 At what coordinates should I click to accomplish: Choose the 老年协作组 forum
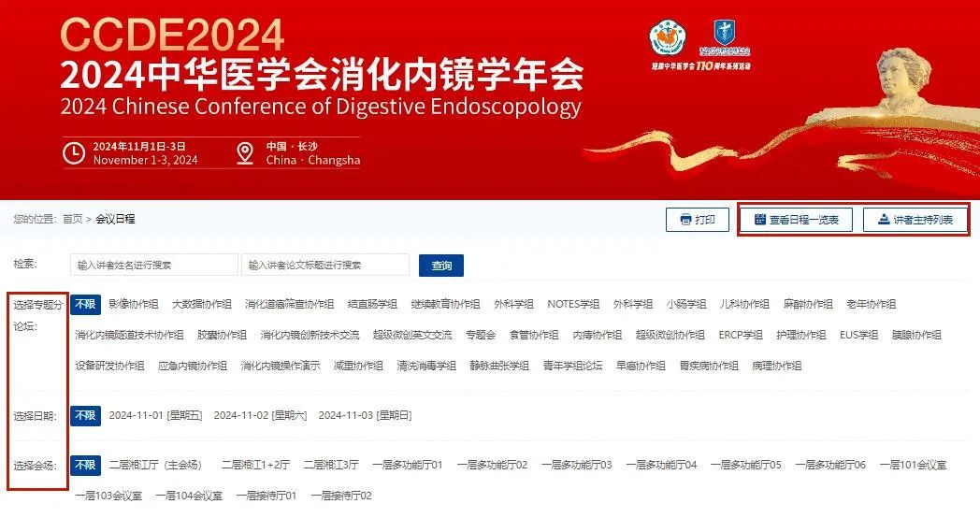coord(872,304)
